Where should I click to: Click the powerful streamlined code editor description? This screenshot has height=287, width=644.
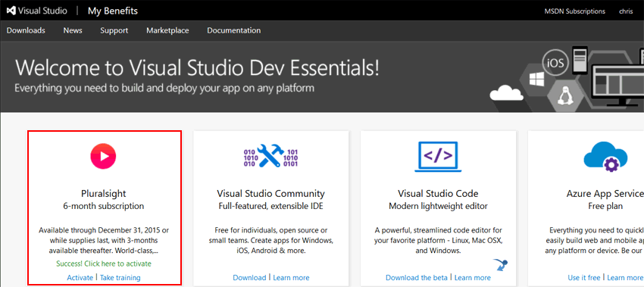click(438, 240)
